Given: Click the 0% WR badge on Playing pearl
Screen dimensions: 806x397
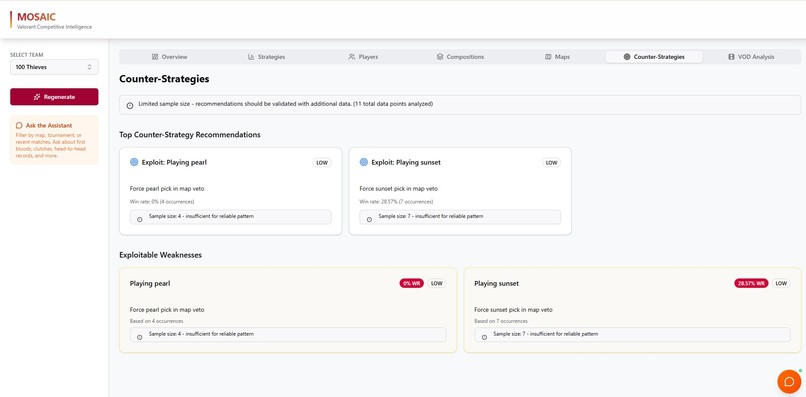Looking at the screenshot, I should pyautogui.click(x=412, y=283).
